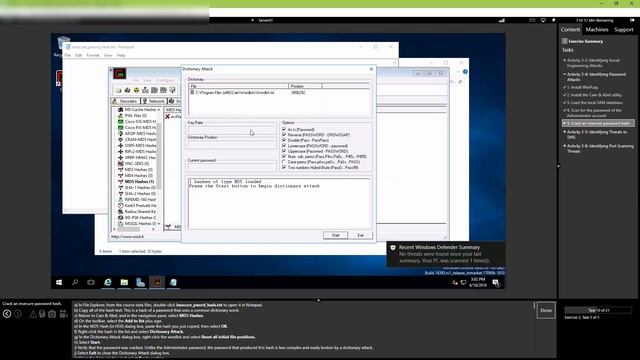Select PWL files (0) in tree
Screen dimensions: 640x360
[x=133, y=116]
